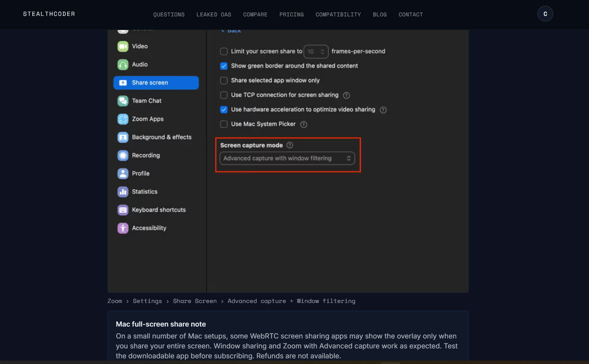Select the Zoom Apps settings label

148,119
